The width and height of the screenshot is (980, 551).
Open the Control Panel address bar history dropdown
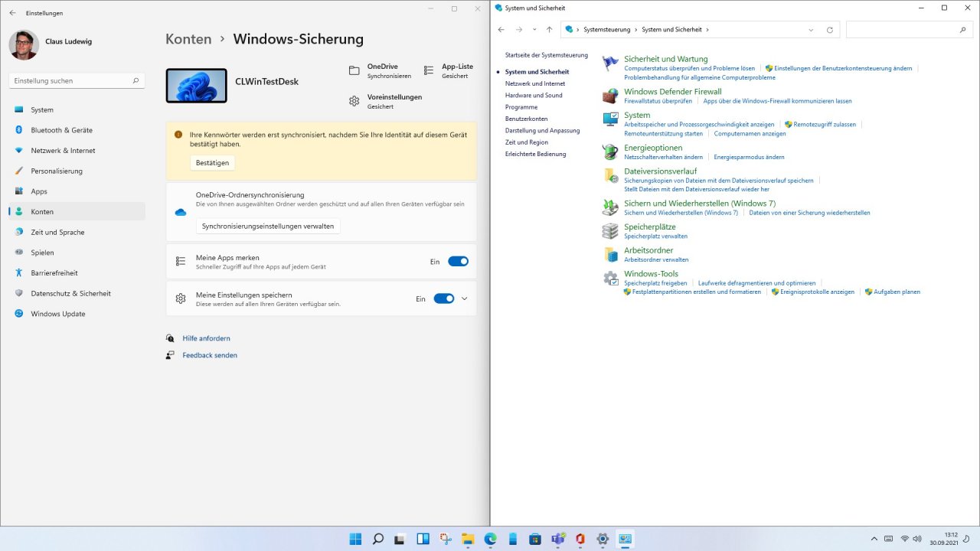[x=811, y=30]
